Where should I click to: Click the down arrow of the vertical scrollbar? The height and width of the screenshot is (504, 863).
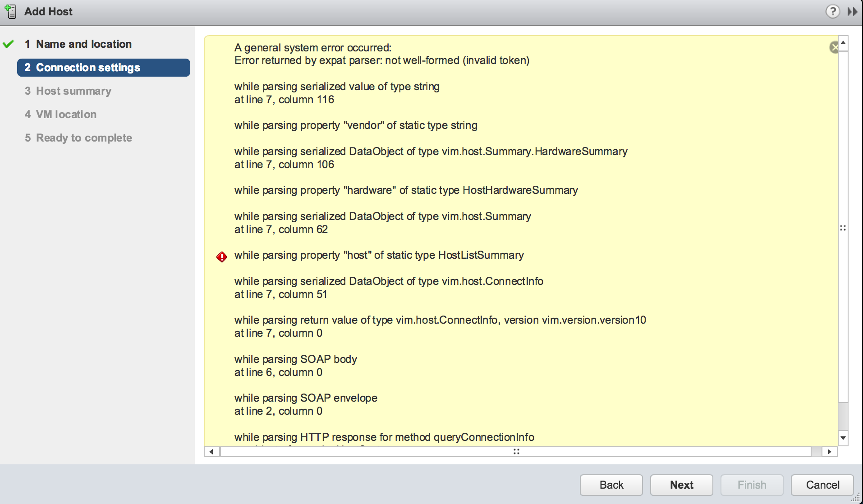click(843, 438)
